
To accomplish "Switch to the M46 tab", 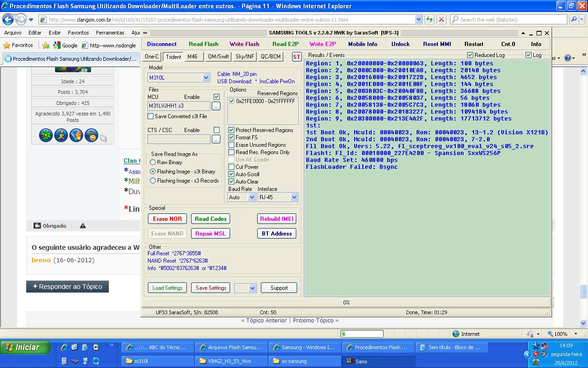I will (x=192, y=57).
